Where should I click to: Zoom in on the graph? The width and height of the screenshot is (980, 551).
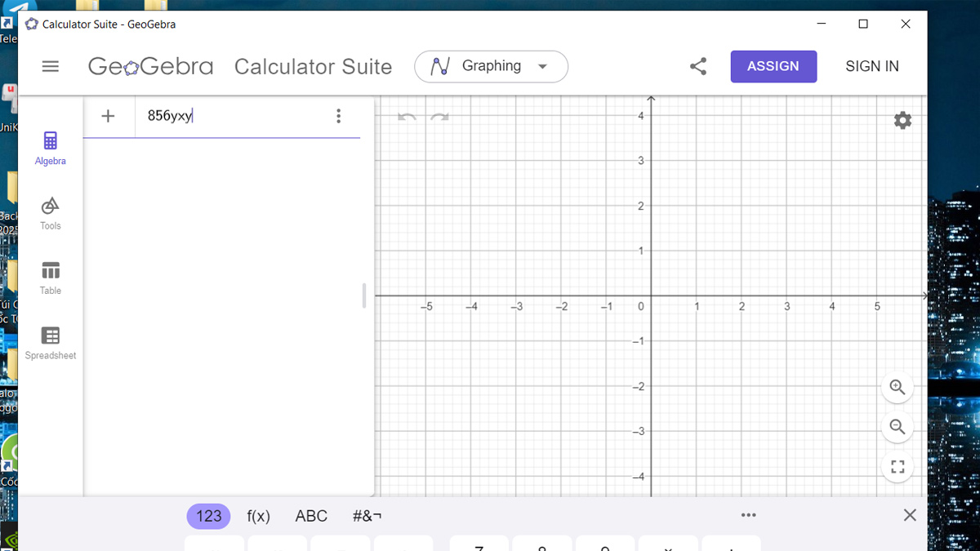point(898,388)
